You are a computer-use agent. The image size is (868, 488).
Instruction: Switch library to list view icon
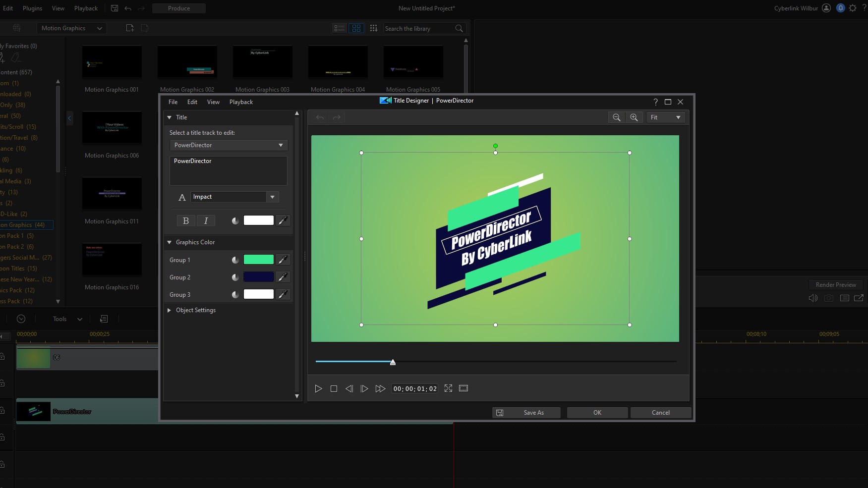pos(340,28)
